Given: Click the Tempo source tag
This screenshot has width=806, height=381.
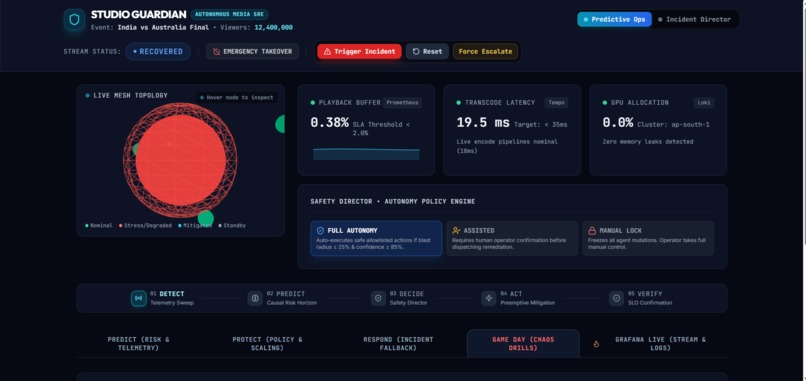Looking at the screenshot, I should point(556,103).
